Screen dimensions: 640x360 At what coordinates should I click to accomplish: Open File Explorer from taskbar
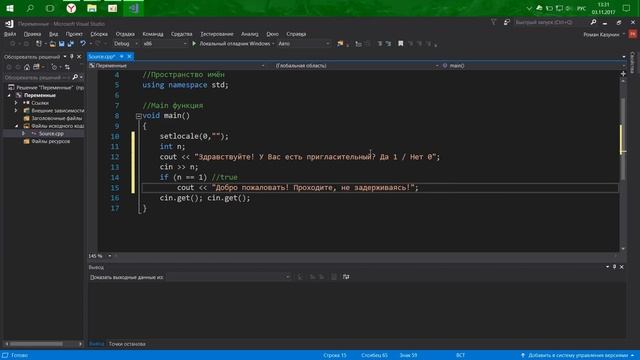pyautogui.click(x=92, y=8)
